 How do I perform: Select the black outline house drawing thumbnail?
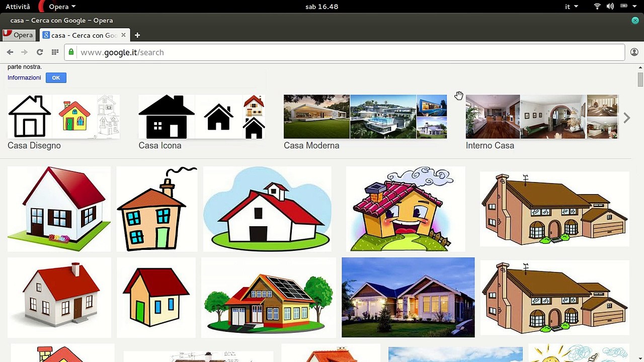(30, 117)
